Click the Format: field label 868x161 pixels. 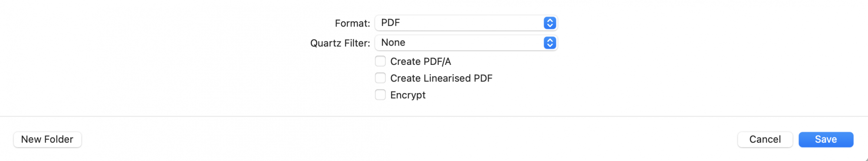(352, 23)
